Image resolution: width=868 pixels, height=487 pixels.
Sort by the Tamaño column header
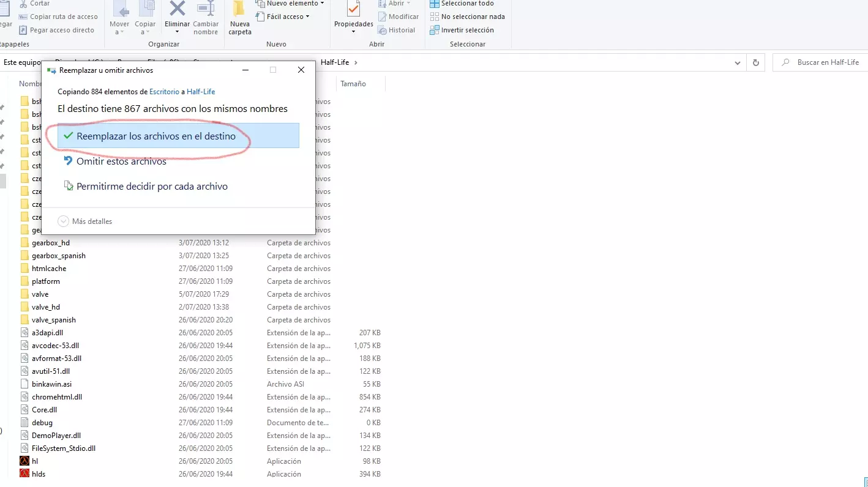353,84
